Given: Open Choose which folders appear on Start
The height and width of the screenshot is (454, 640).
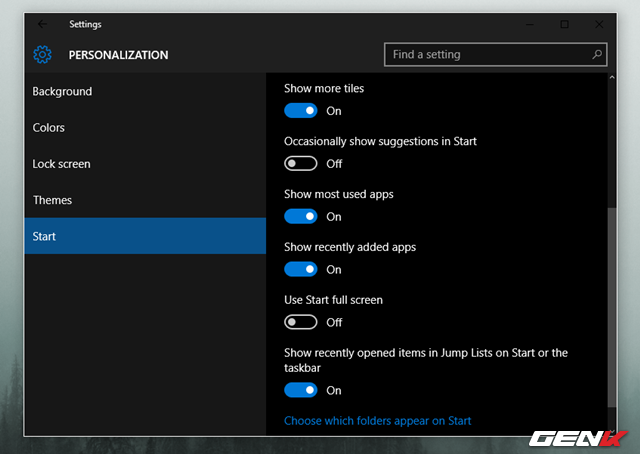Looking at the screenshot, I should 378,421.
